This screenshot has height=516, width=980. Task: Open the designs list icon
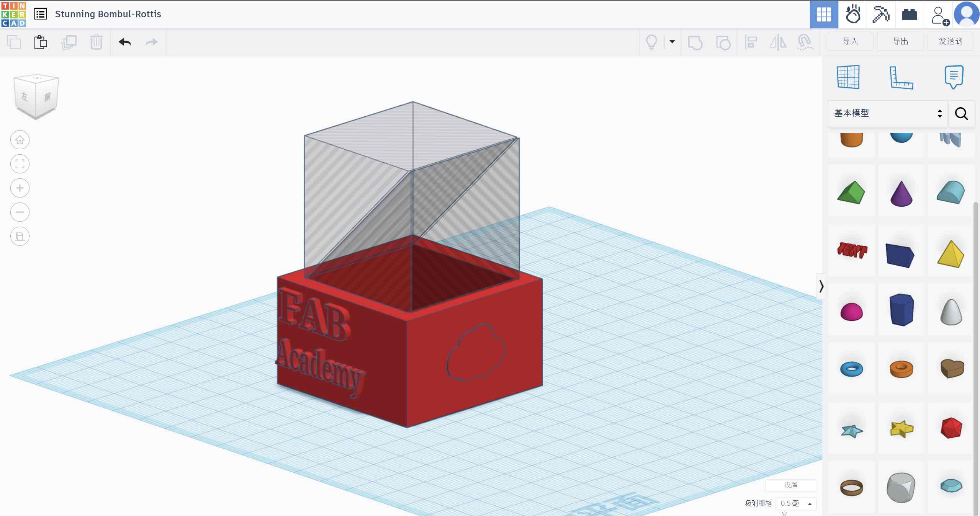[40, 14]
